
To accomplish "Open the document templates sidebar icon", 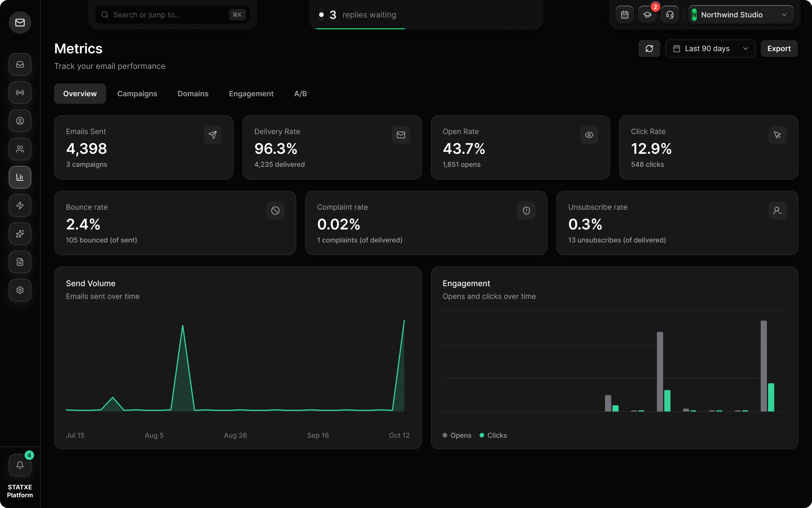I will click(x=20, y=262).
